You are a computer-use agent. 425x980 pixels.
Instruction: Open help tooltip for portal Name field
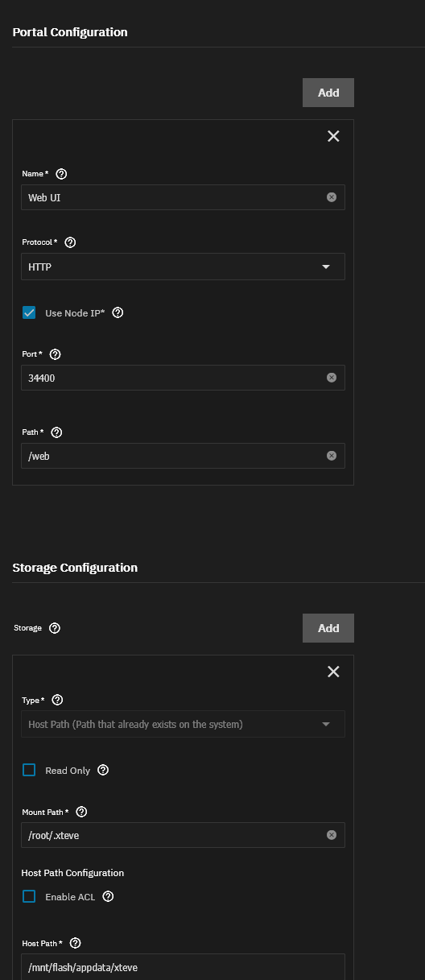click(62, 174)
